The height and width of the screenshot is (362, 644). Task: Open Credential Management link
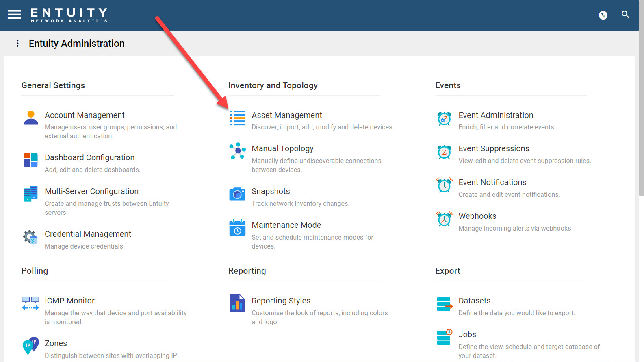point(88,234)
